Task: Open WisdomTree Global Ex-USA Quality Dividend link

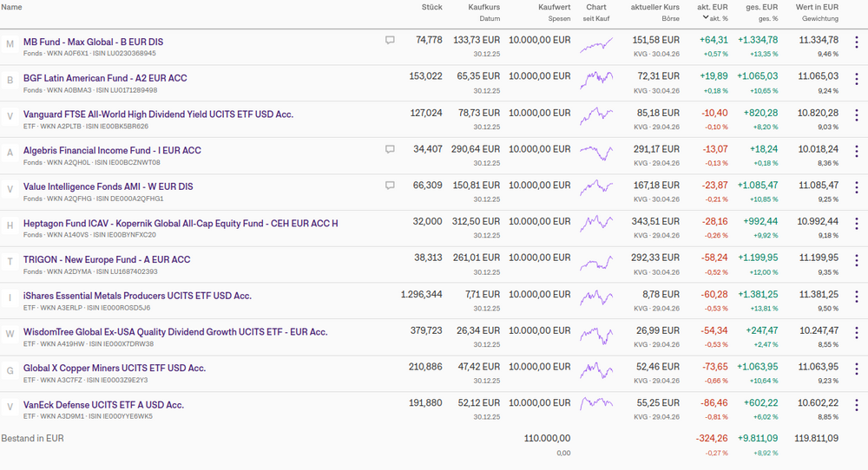Action: click(x=175, y=332)
